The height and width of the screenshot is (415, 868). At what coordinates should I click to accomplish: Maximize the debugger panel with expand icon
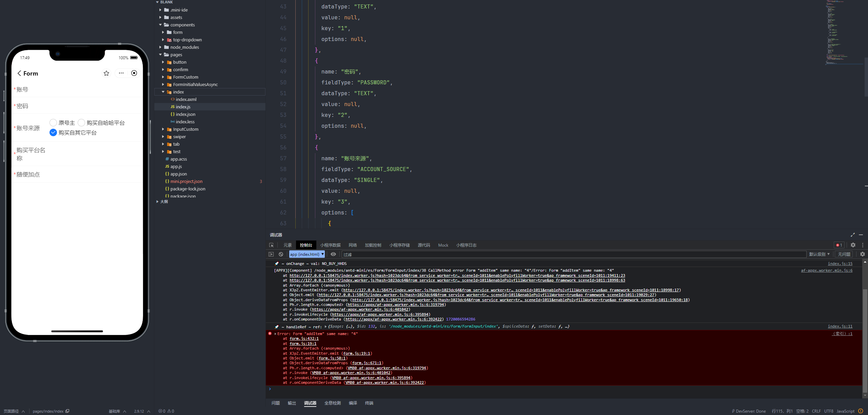pyautogui.click(x=853, y=235)
